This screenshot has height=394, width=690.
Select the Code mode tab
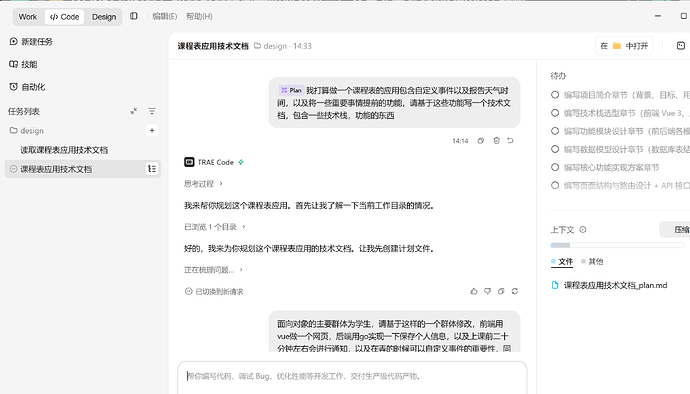coord(64,17)
